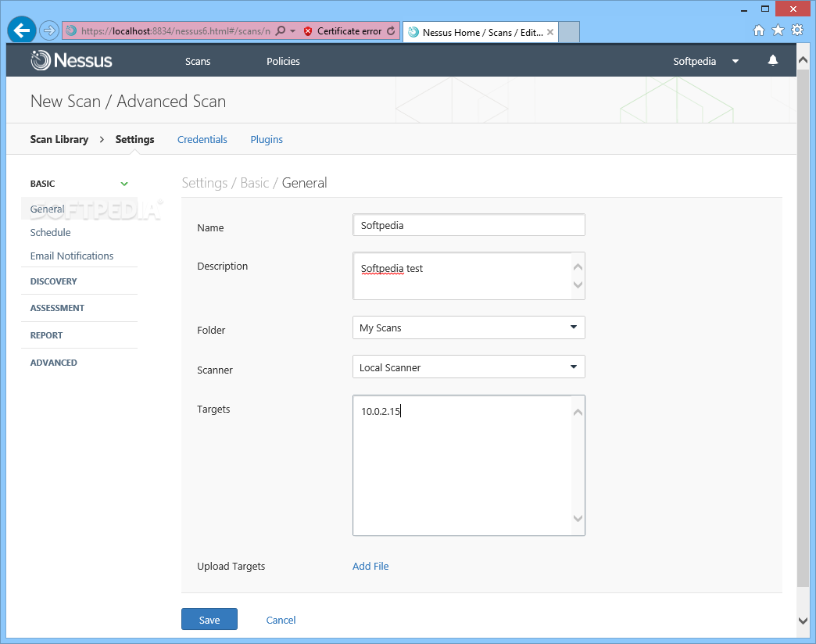Collapse the BASIC section chevron
Screen dimensions: 816x644
(124, 184)
